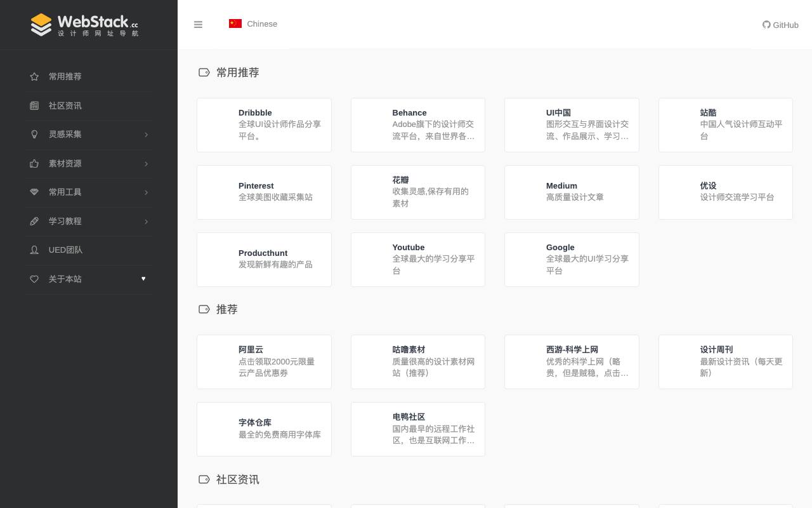Open the 优设 card
The image size is (812, 508).
pos(726,192)
